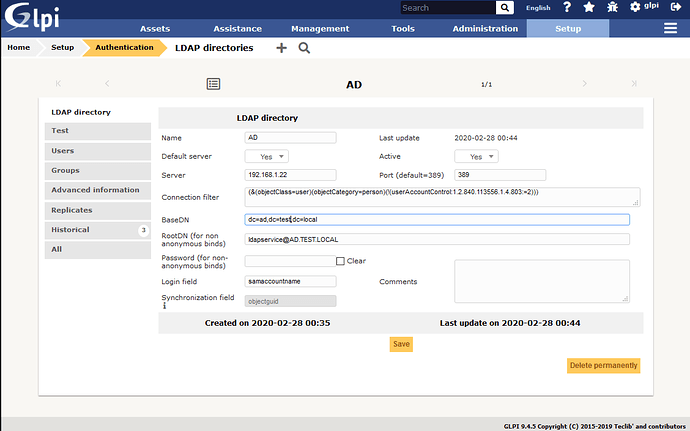Open the Default server dropdown
690x431 pixels.
pos(267,156)
